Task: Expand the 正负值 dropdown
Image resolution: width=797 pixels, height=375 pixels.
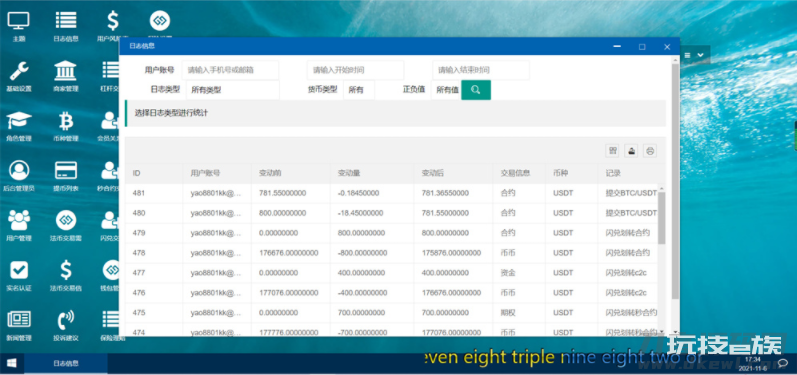Action: click(x=446, y=90)
